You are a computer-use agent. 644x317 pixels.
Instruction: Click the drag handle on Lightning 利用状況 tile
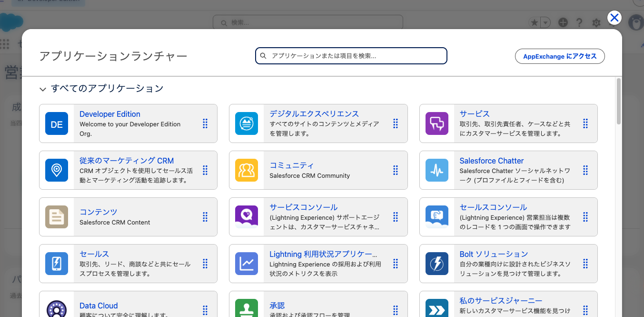[x=396, y=264]
